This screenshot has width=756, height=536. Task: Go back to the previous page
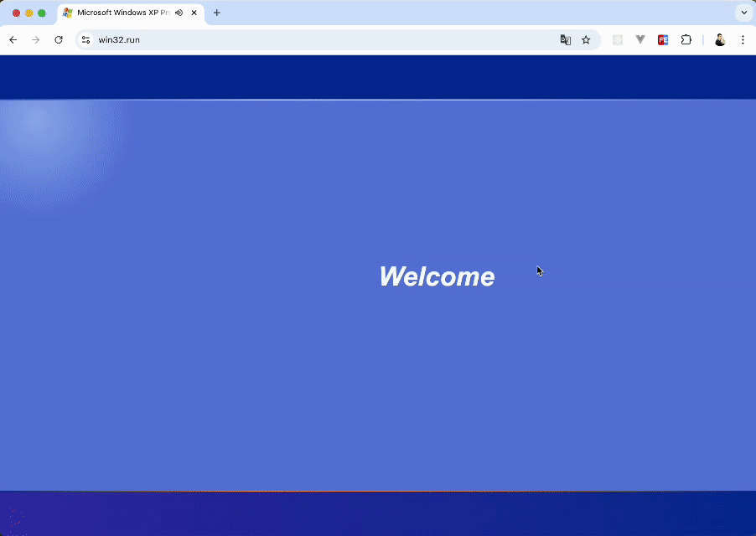pos(13,39)
